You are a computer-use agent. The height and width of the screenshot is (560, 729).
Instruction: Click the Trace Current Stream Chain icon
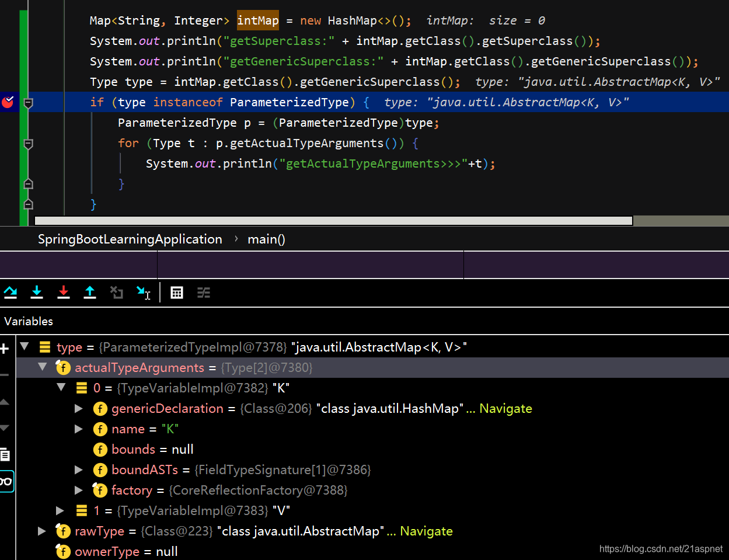coord(204,293)
